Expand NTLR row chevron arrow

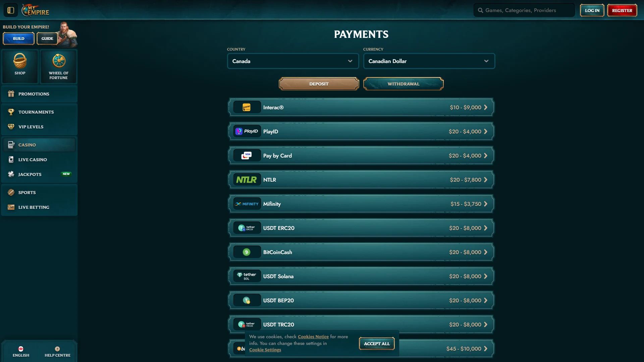click(486, 180)
